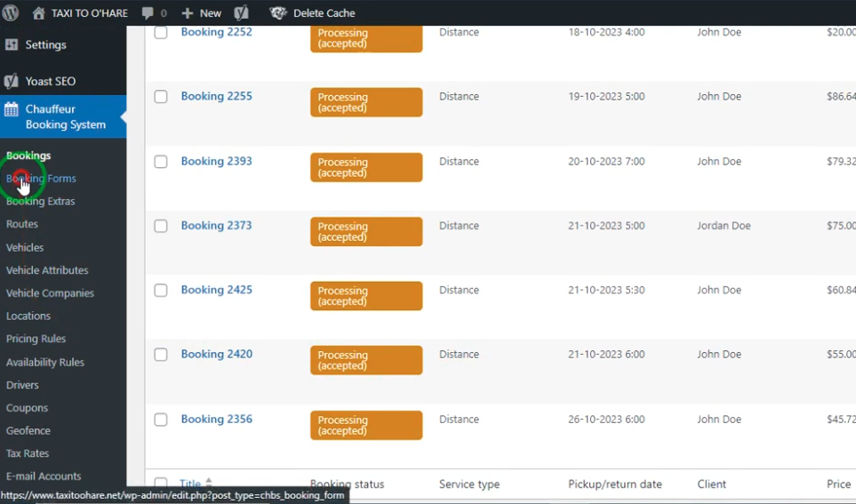Open Booking Forms submenu item
The height and width of the screenshot is (504, 856).
(x=41, y=179)
